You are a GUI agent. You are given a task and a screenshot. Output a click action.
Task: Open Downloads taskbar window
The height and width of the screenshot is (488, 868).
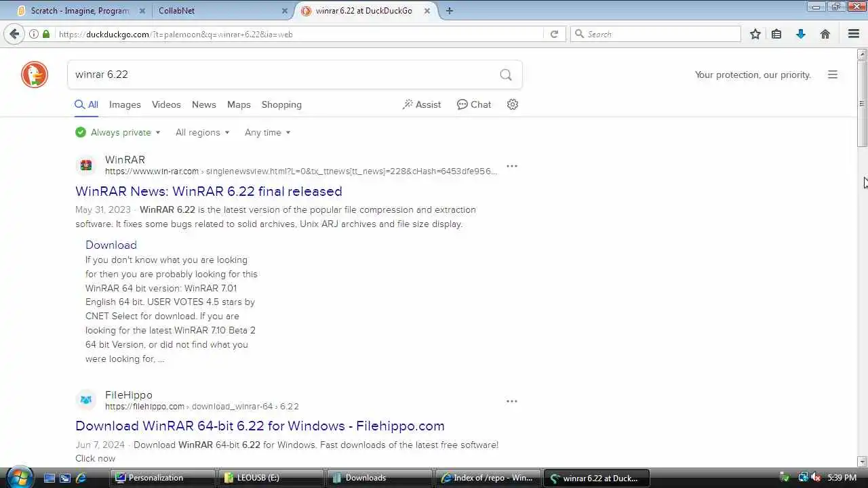point(380,478)
